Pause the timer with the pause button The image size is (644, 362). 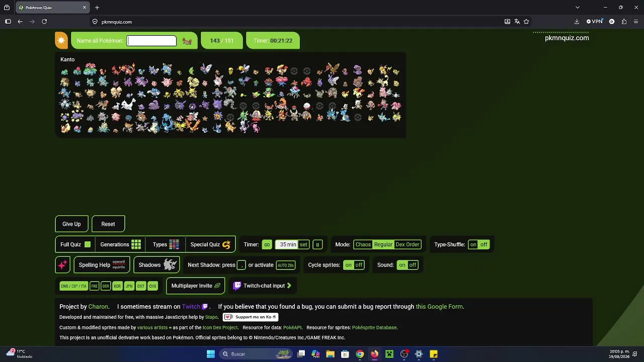(317, 245)
